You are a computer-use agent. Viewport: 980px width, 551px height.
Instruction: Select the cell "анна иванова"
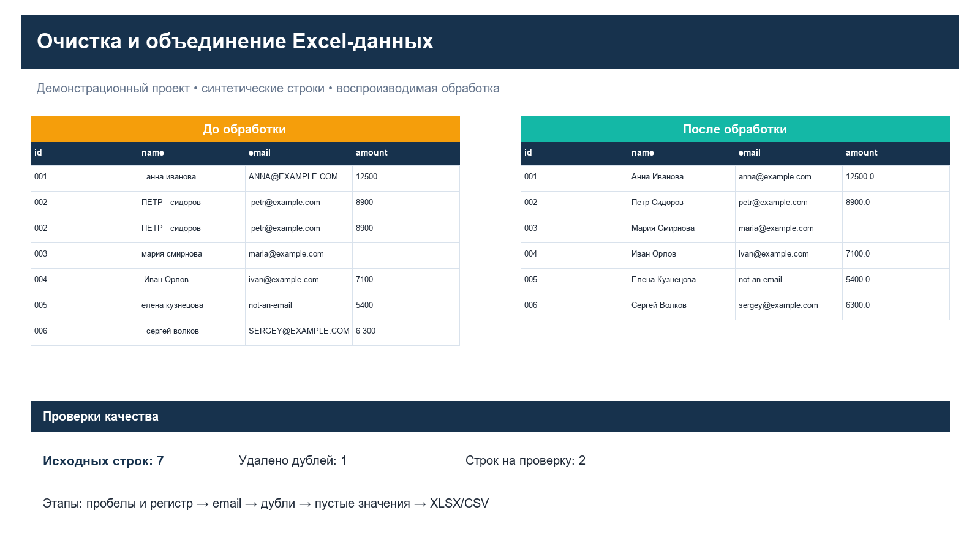pos(192,178)
